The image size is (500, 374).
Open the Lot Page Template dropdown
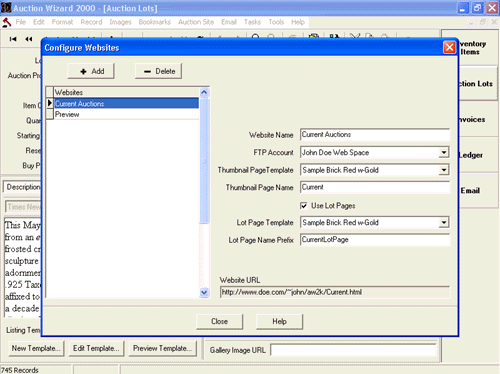pyautogui.click(x=443, y=222)
